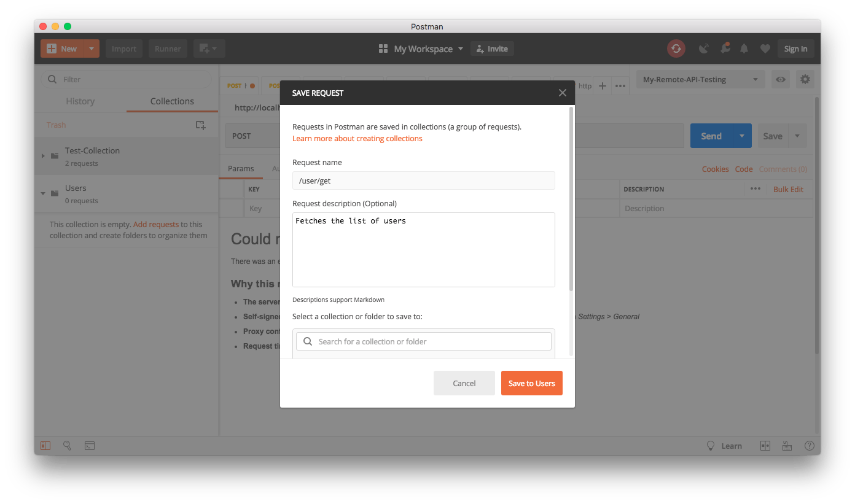Image resolution: width=855 pixels, height=504 pixels.
Task: Click the Capture requests satellite icon
Action: coord(703,48)
